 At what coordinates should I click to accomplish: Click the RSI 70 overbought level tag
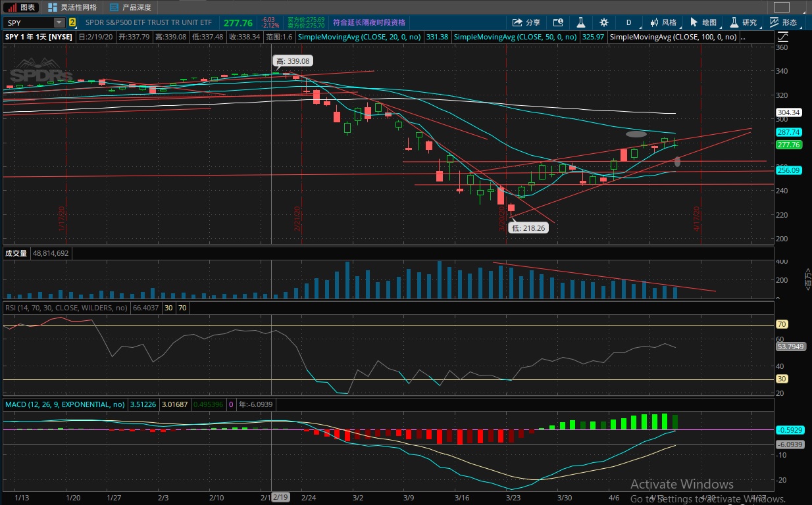pyautogui.click(x=783, y=324)
